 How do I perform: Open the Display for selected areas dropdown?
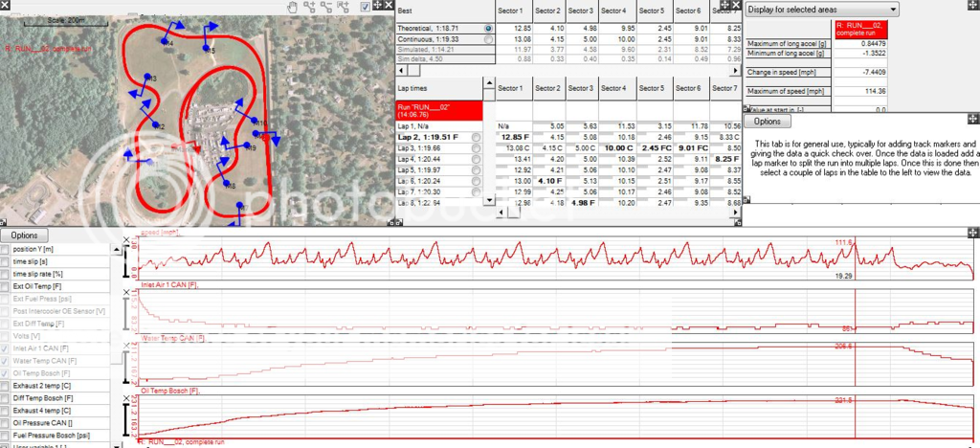pyautogui.click(x=821, y=9)
